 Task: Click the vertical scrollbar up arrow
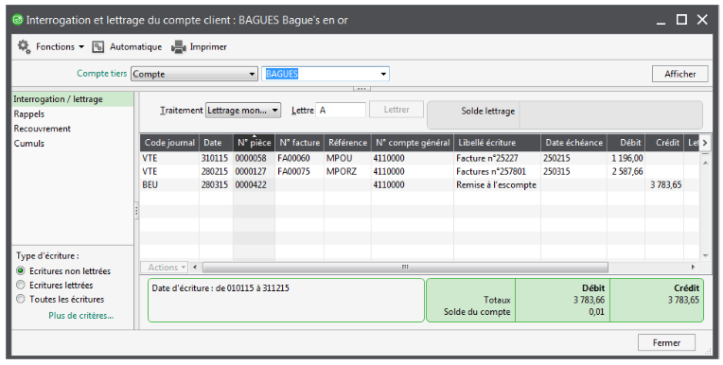click(705, 162)
